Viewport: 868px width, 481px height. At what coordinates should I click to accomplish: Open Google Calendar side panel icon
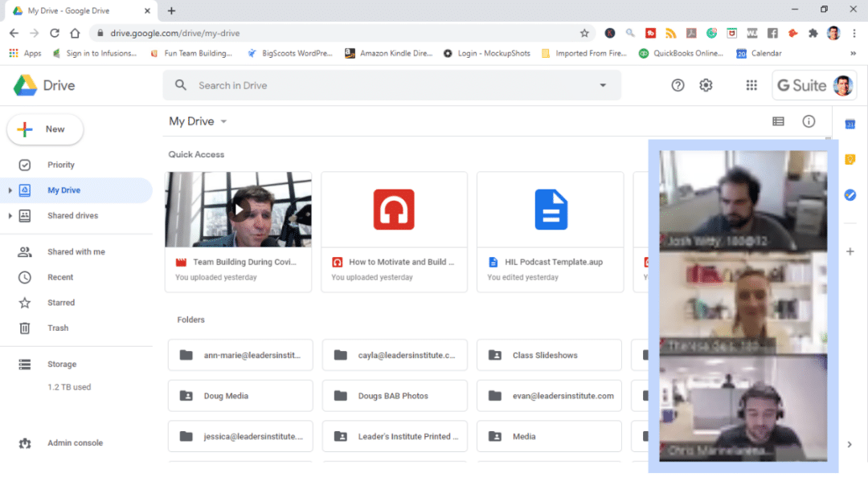(850, 124)
